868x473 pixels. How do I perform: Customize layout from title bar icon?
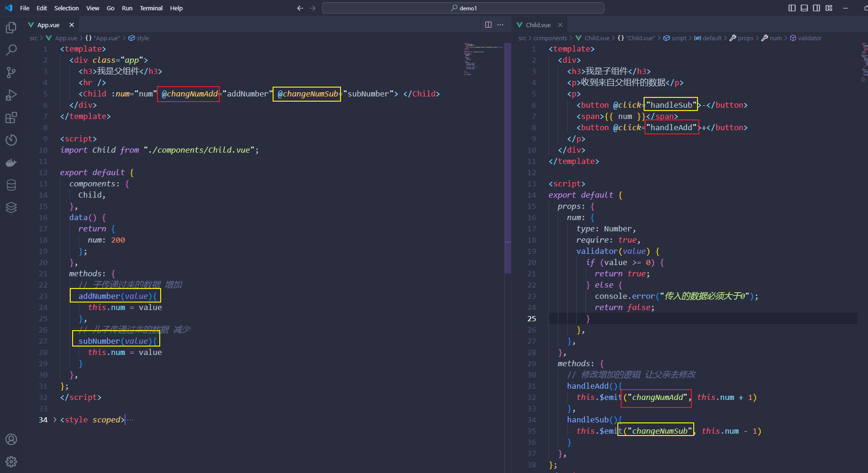[829, 8]
